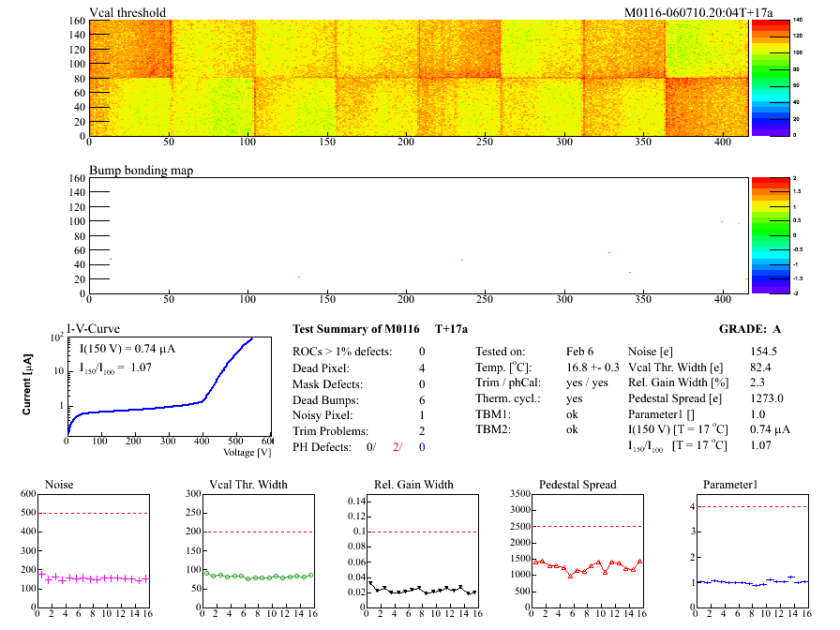Select the I-V-Curve plot title
Viewport: 840px width, 630px height.
91,329
